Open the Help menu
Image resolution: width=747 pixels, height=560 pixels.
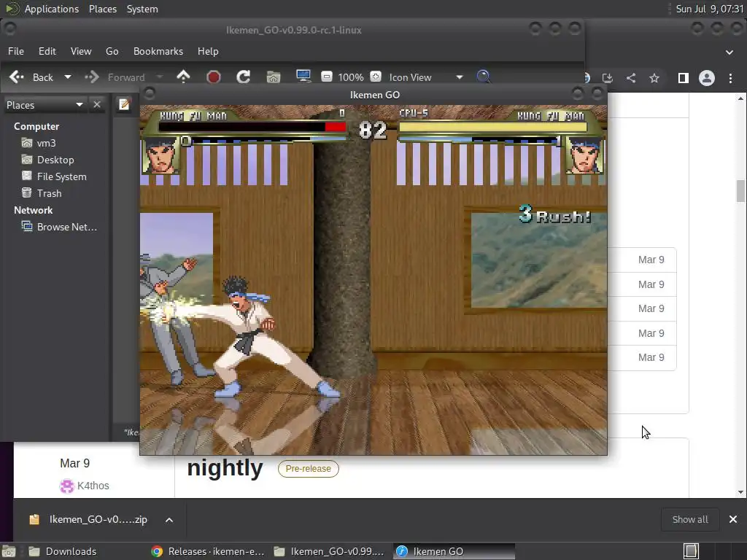(x=208, y=51)
